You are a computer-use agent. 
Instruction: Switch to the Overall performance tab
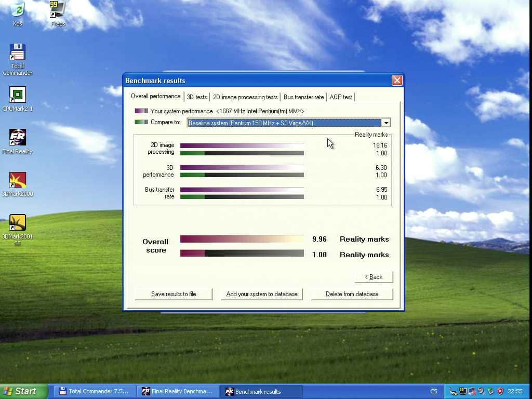(x=156, y=96)
